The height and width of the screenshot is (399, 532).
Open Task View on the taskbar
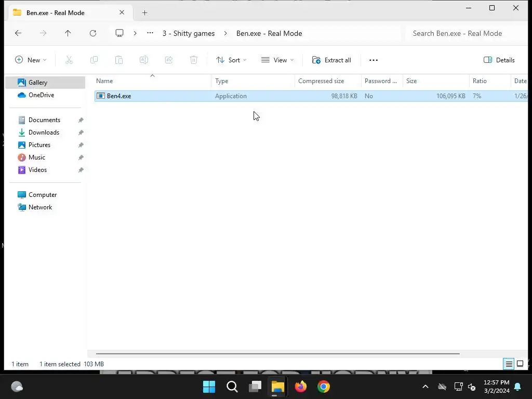(255, 387)
